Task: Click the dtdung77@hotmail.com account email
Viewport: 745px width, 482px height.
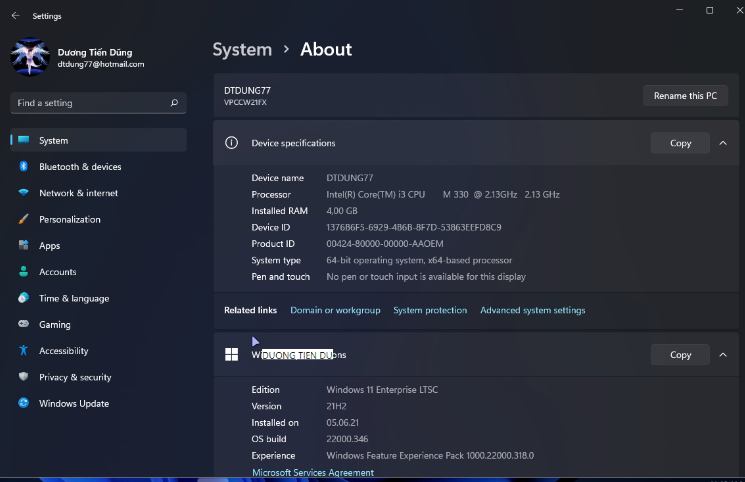Action: [x=101, y=64]
